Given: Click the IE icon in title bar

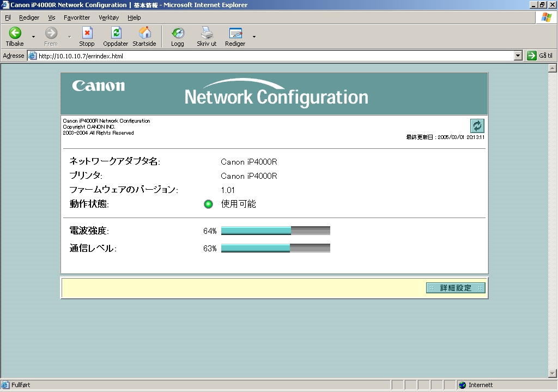Looking at the screenshot, I should [x=5, y=4].
